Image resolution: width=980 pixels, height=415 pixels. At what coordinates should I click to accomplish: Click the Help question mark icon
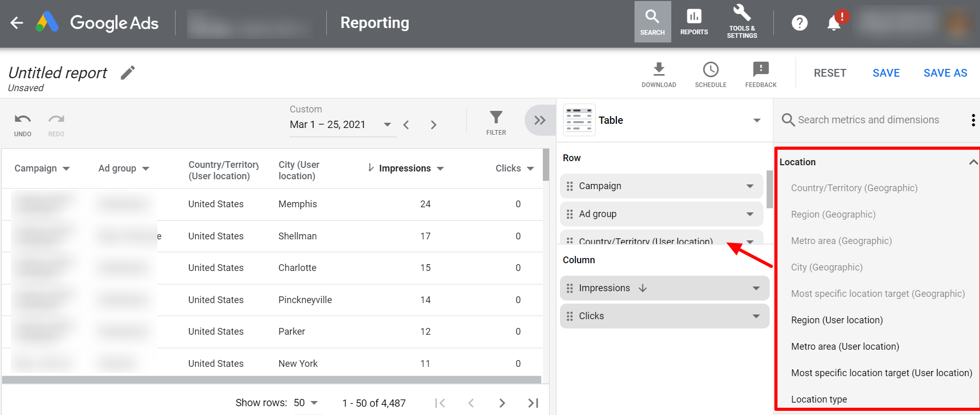pyautogui.click(x=799, y=23)
